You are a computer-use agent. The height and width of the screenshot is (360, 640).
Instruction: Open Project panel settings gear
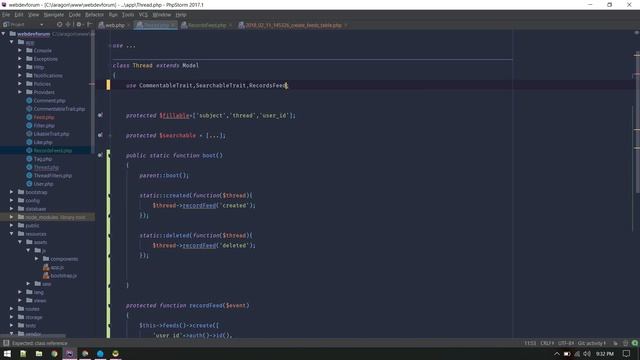point(79,24)
